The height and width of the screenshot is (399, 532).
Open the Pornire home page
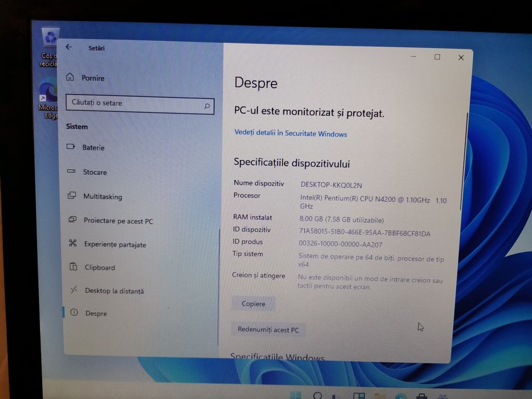93,78
